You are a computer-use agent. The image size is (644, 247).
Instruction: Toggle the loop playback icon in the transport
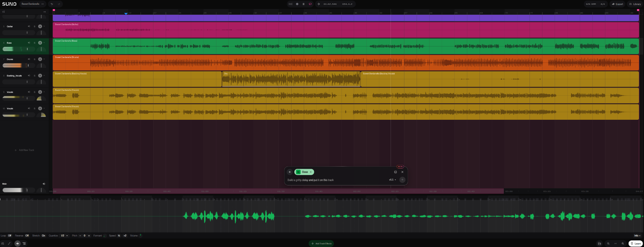point(310,4)
